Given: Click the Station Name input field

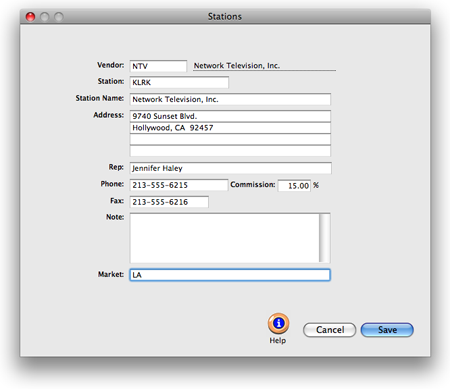Looking at the screenshot, I should point(230,99).
